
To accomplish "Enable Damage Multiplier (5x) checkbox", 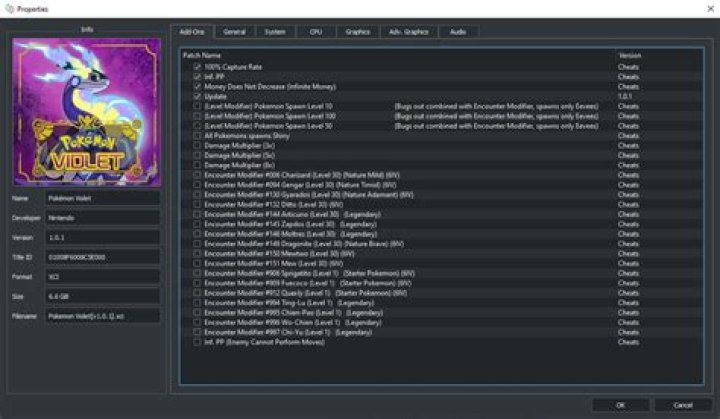I will (197, 155).
